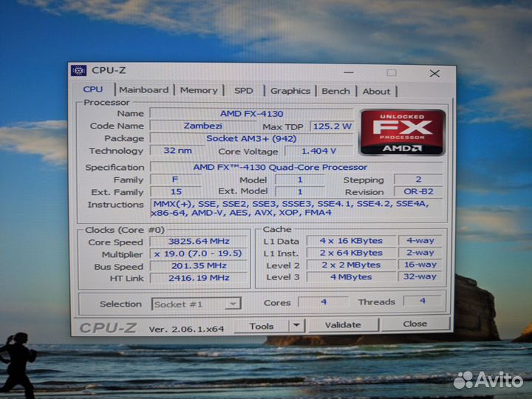This screenshot has height=399, width=532.
Task: Click the version text Ver. 2.06.1.x64
Action: [186, 329]
